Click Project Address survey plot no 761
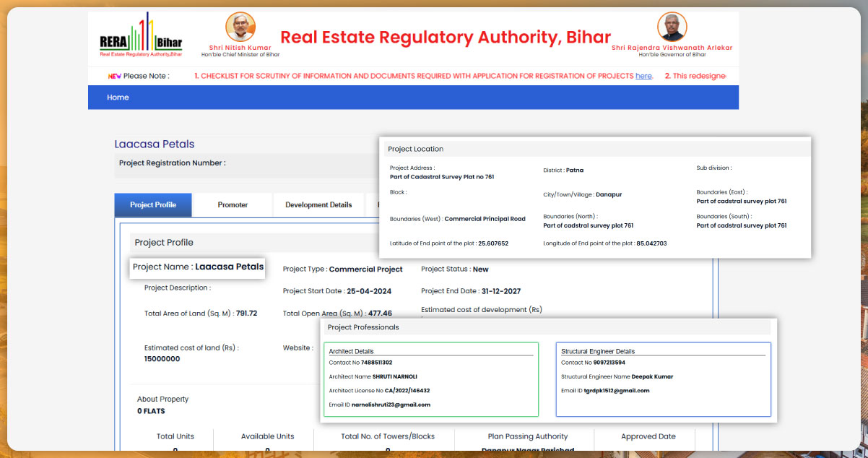 pos(442,173)
